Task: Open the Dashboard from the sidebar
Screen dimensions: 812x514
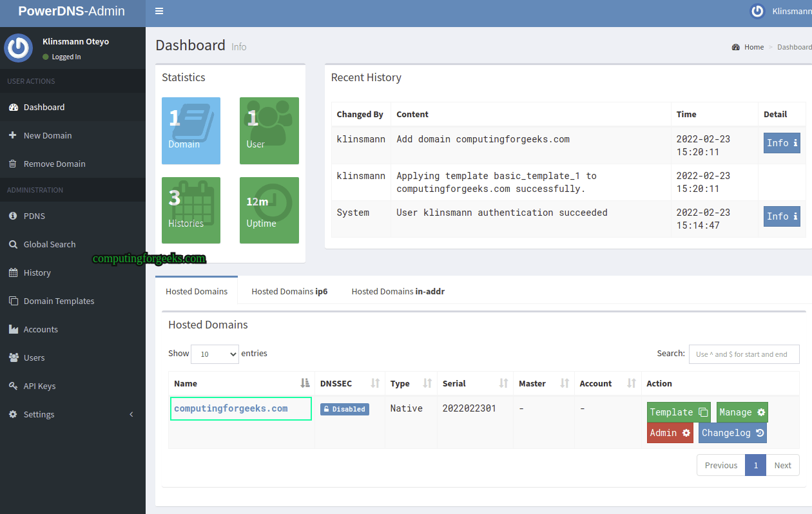Action: coord(43,107)
